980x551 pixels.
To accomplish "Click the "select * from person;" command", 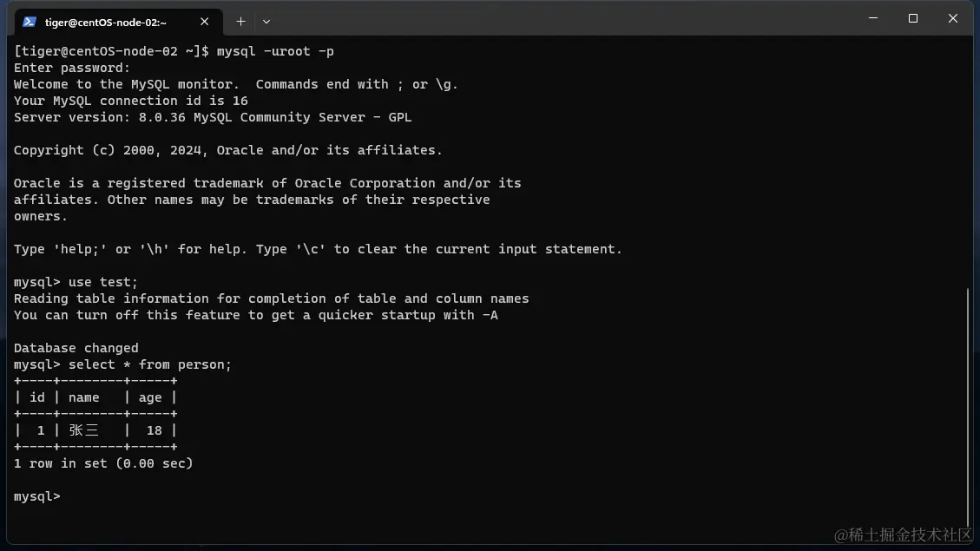I will (150, 364).
